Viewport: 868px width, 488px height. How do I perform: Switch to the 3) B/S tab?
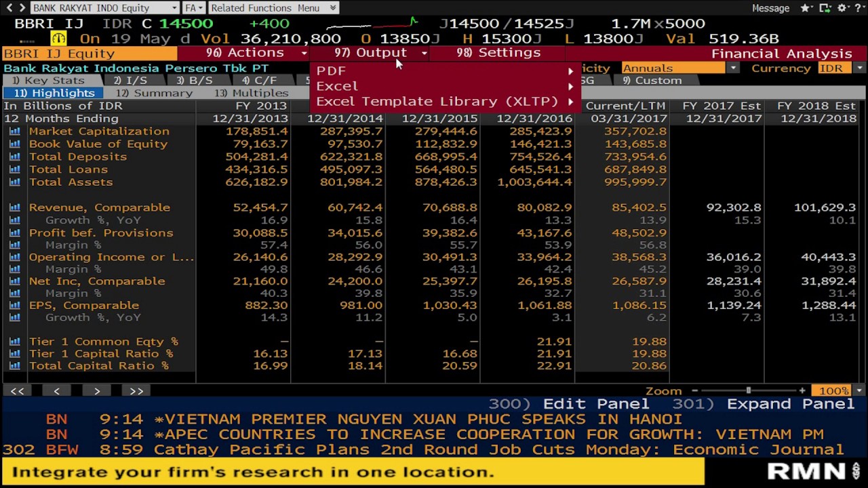[195, 81]
